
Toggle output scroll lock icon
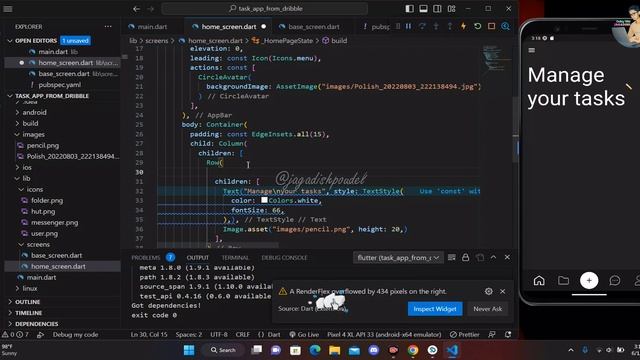465,258
